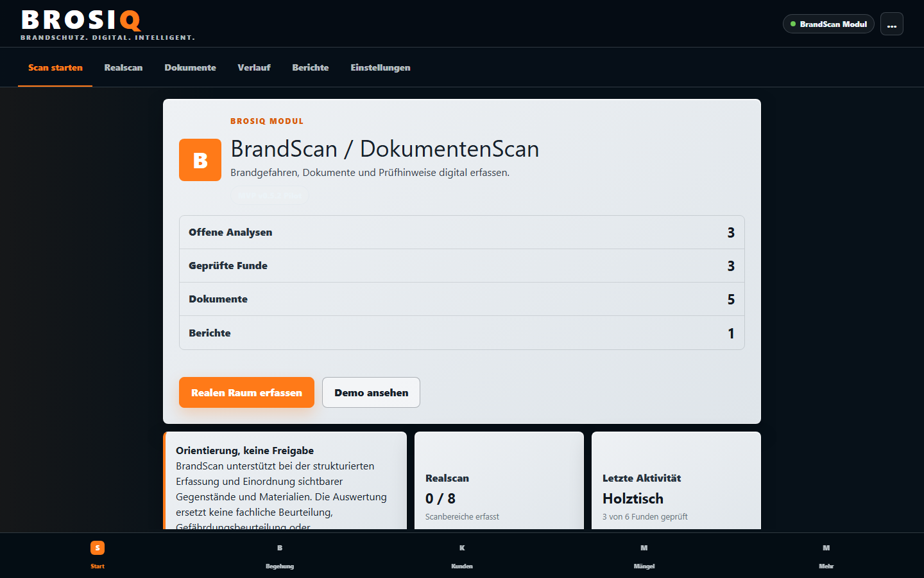This screenshot has height=578, width=924.
Task: Select the Geprüfte Funde row
Action: pyautogui.click(x=462, y=266)
